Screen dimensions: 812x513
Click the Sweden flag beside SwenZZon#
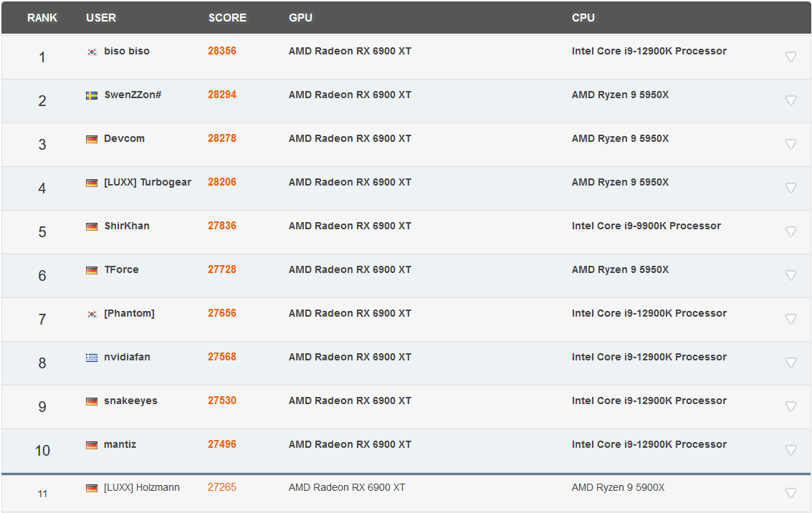92,95
